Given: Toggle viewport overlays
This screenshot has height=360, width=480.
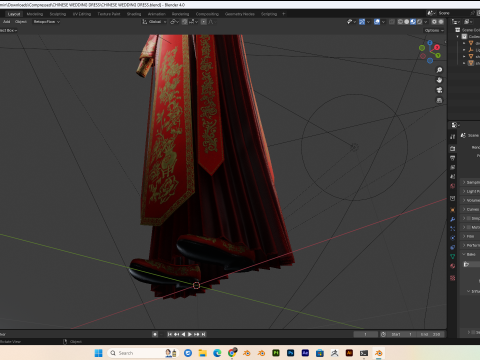Looking at the screenshot, I should click(x=377, y=22).
